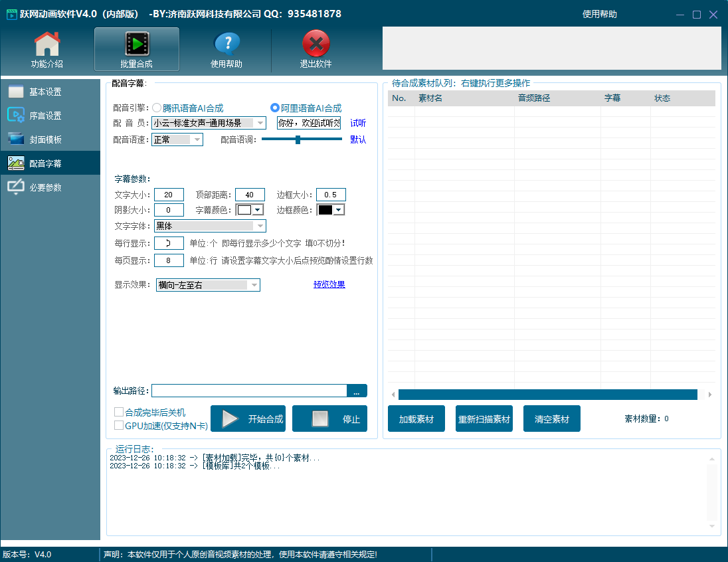Click the 功能介绍 home icon

click(x=47, y=45)
